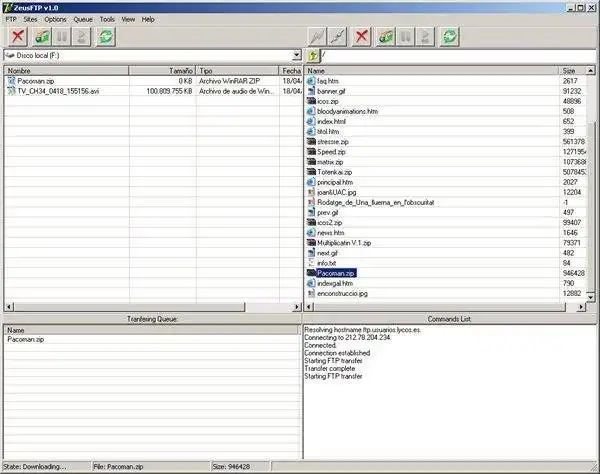
Task: Click the connect plug icon in remote toolbar
Action: pyautogui.click(x=317, y=37)
